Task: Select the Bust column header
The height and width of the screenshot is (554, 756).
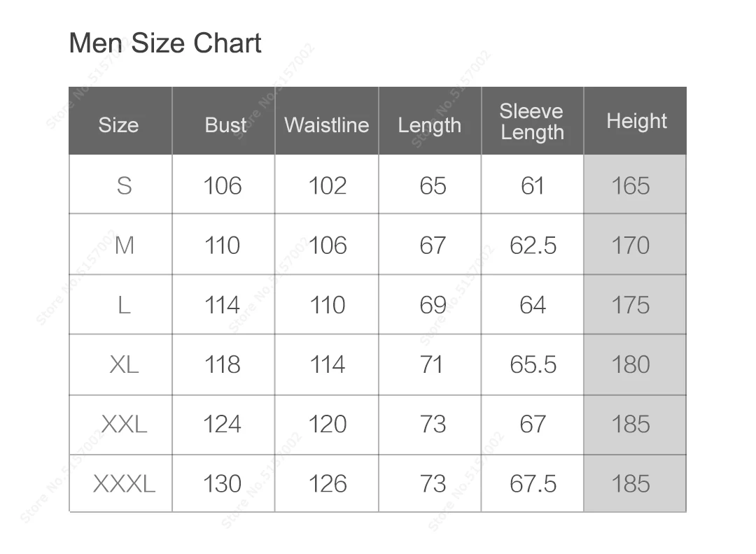Action: (225, 125)
